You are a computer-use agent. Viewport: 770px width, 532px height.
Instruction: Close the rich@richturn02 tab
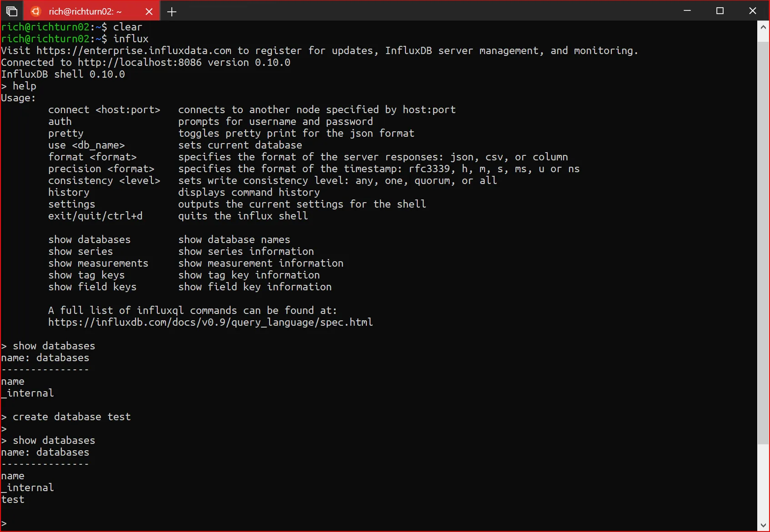coord(149,12)
